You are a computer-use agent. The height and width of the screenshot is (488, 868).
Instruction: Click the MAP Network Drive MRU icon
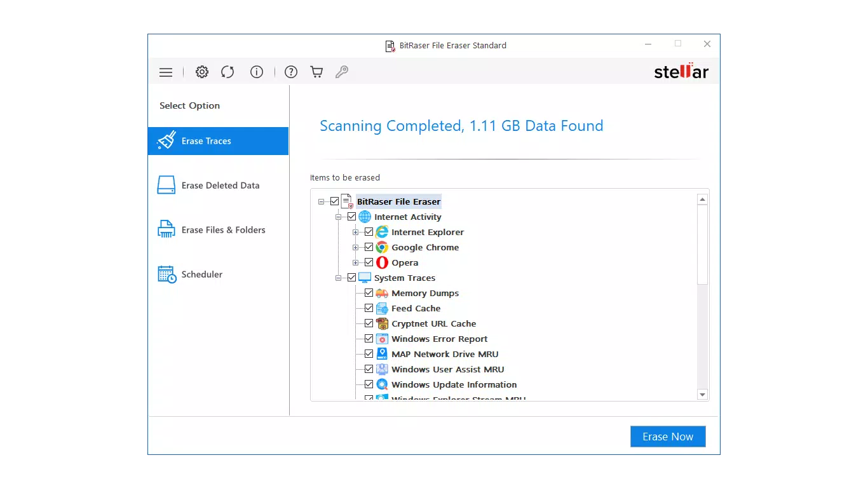[382, 354]
